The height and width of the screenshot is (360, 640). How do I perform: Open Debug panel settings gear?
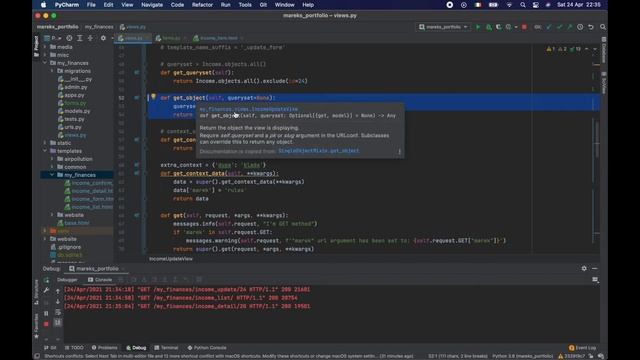(x=584, y=268)
